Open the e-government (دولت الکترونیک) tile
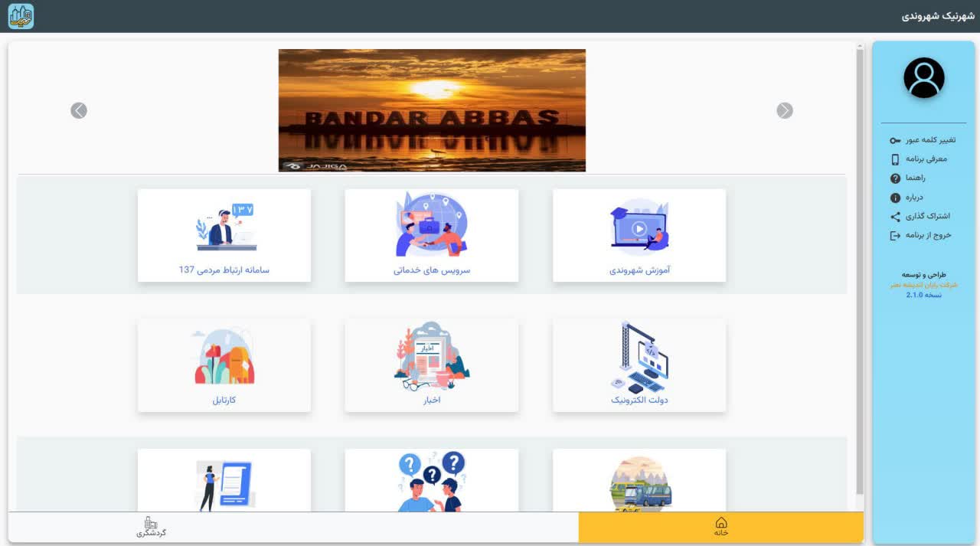 pos(639,365)
